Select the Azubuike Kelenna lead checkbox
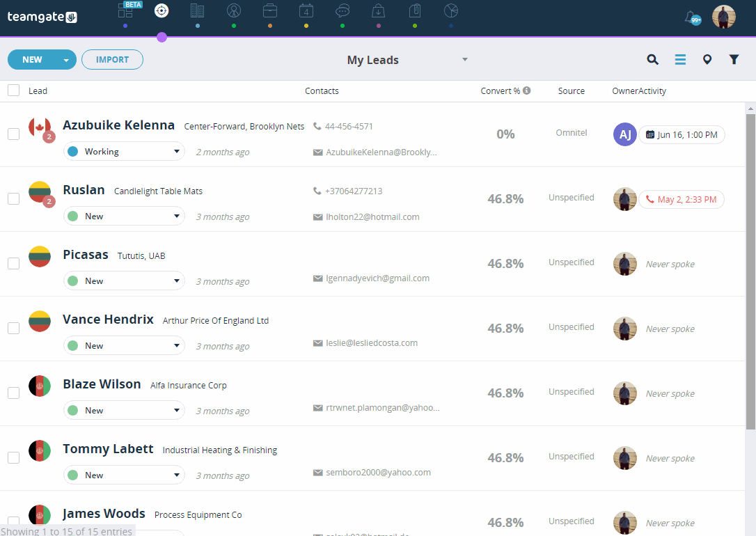The height and width of the screenshot is (536, 756). (x=13, y=134)
